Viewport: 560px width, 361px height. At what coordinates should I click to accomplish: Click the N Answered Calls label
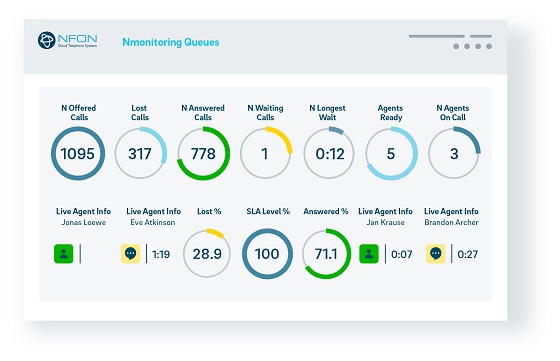click(x=203, y=112)
